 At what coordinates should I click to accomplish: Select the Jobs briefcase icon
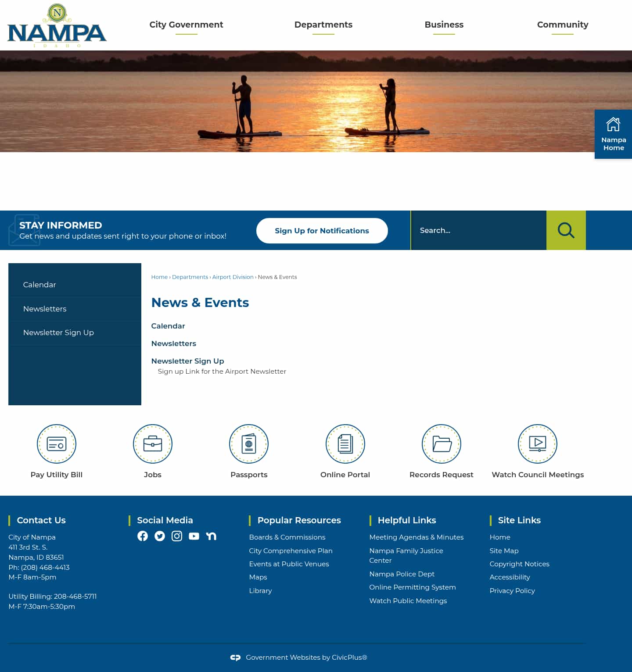tap(152, 443)
